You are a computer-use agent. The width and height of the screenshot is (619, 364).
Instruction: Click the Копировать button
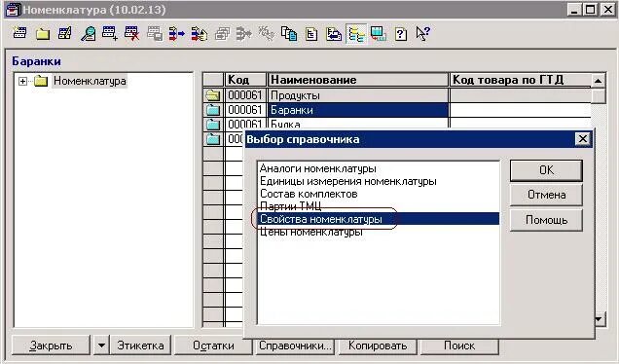coord(378,346)
